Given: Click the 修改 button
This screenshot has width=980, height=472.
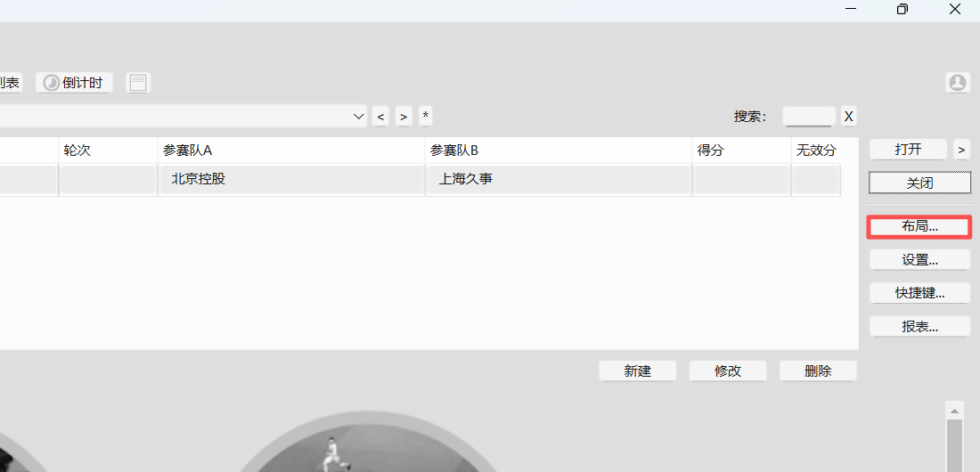Looking at the screenshot, I should 728,370.
